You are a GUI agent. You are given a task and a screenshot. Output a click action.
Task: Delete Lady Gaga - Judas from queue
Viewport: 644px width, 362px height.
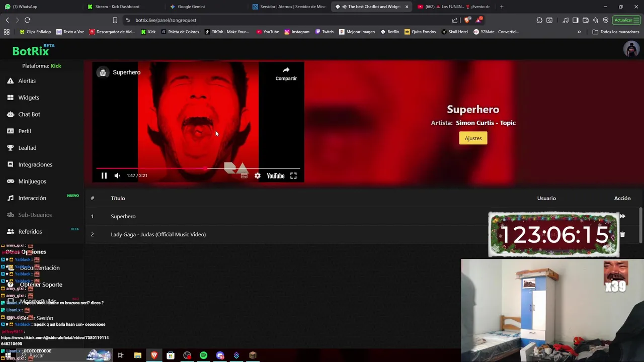[x=622, y=234]
